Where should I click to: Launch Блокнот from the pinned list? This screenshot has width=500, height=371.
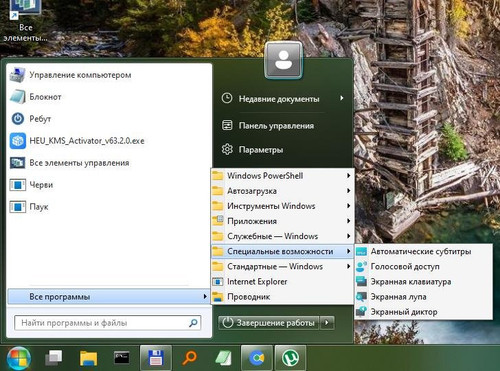click(109, 97)
